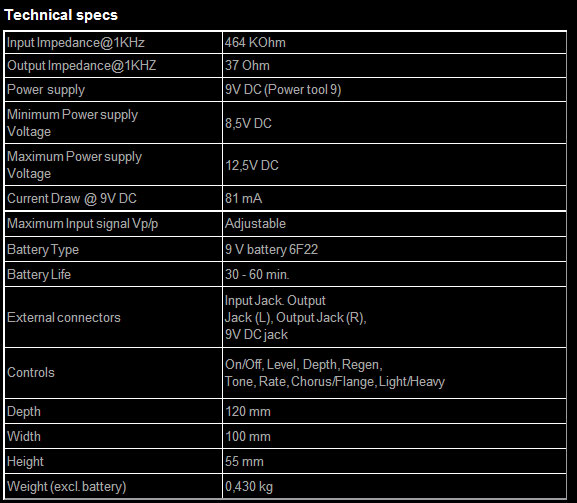Image resolution: width=577 pixels, height=503 pixels.
Task: Click the 12,5V DC value cell
Action: tap(394, 165)
